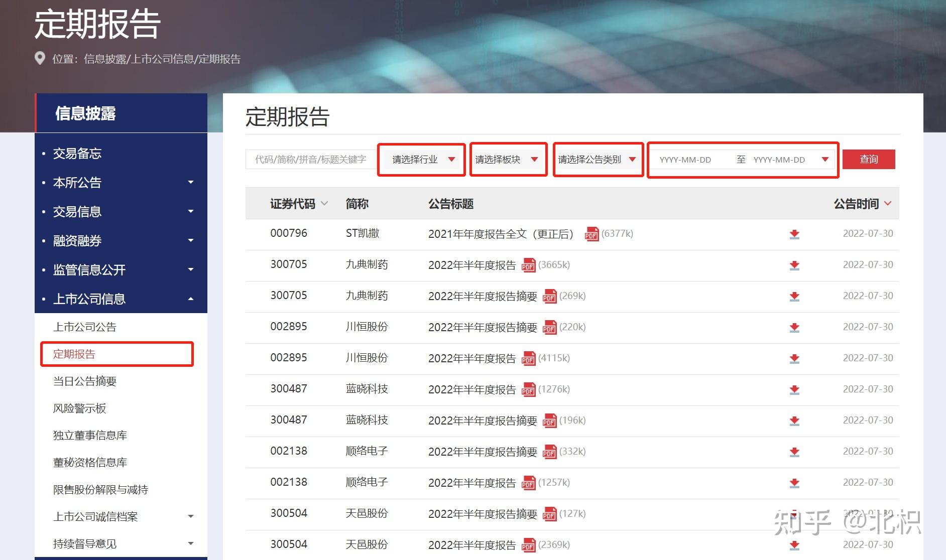
Task: Click company name 顺络电子 in 1257k row
Action: point(367,482)
